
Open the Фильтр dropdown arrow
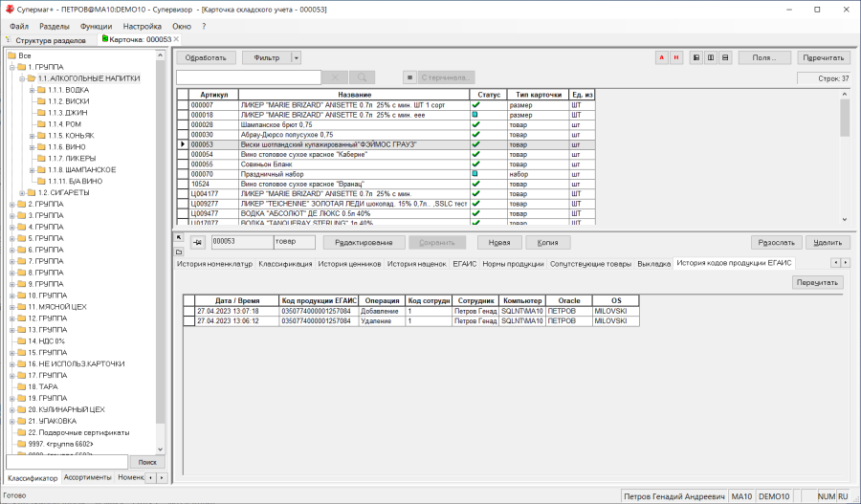click(296, 57)
